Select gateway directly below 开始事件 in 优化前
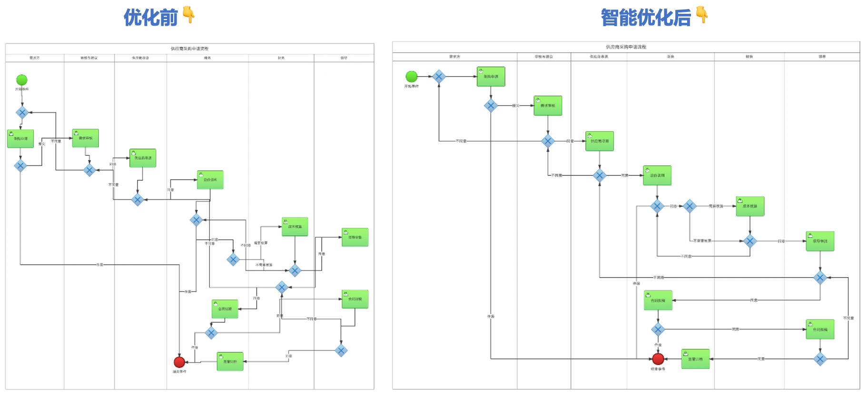The image size is (868, 395). (22, 113)
